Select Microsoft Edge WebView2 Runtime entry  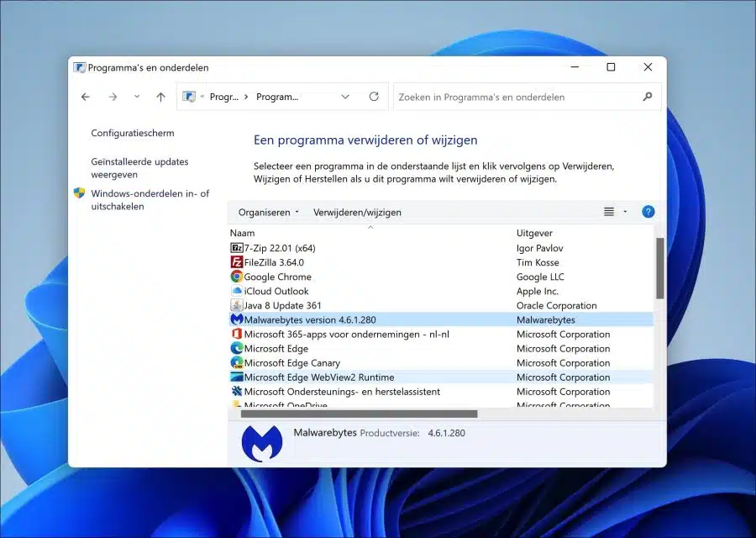tap(441, 377)
